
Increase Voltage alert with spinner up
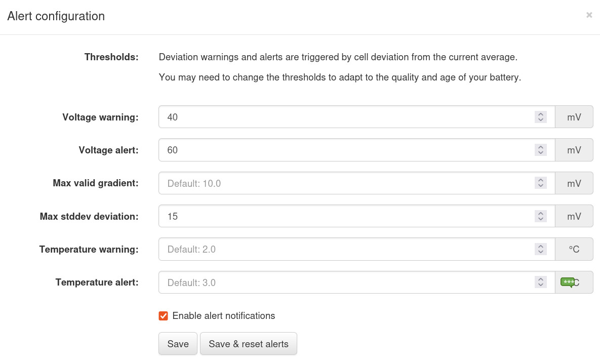(x=541, y=147)
